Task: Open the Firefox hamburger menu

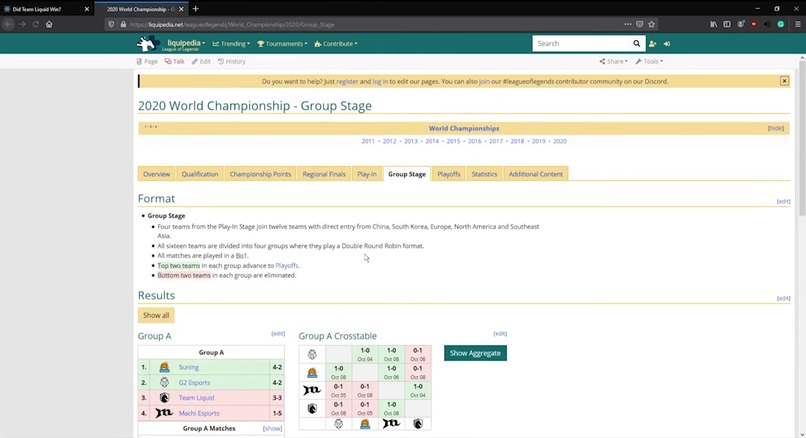Action: (798, 24)
